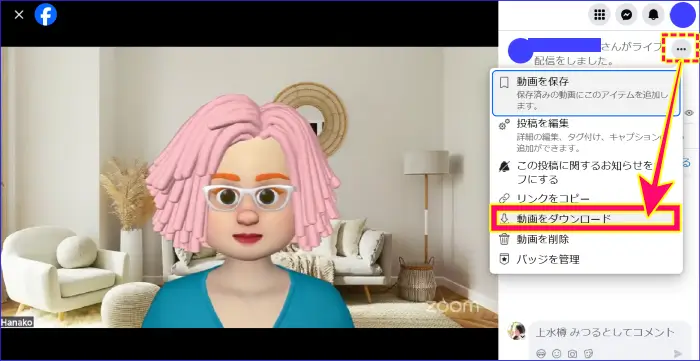Screen dimensions: 700x361
Task: Click the live video of the pink-haired avatar
Action: tap(249, 187)
